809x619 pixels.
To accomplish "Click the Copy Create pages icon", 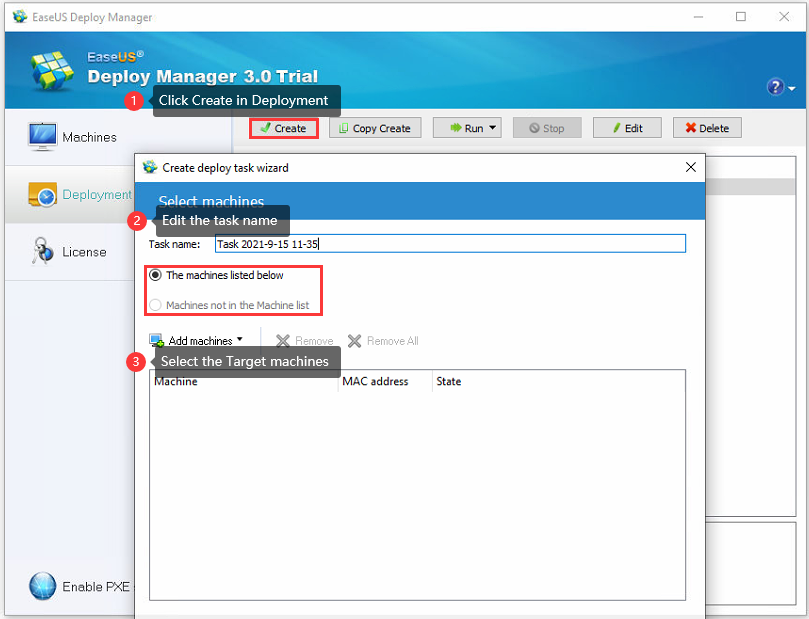I will pos(344,128).
